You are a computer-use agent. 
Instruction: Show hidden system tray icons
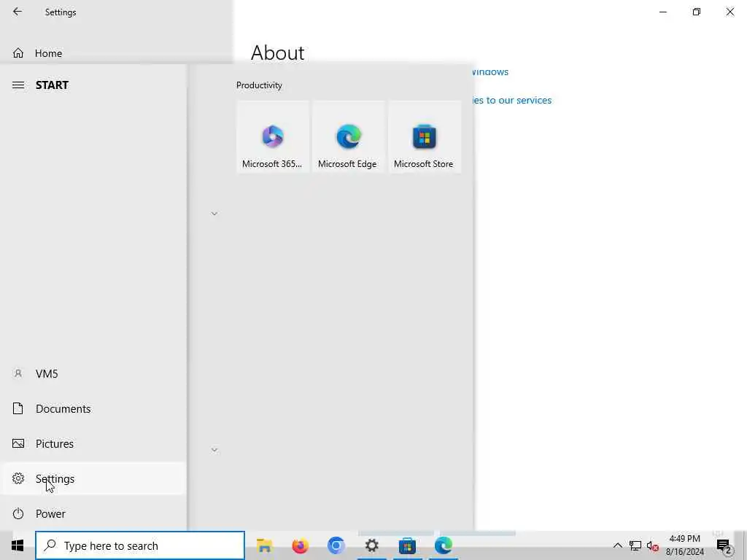click(617, 545)
